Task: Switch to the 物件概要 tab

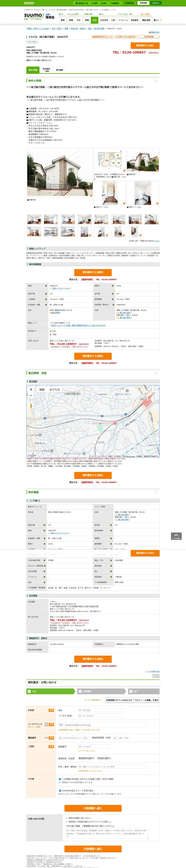Action: [59, 70]
